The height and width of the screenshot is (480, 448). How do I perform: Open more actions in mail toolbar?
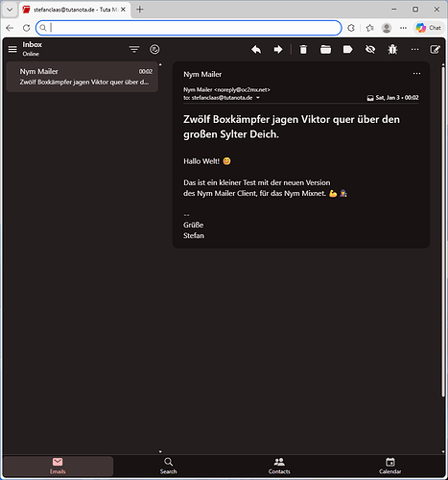(414, 49)
